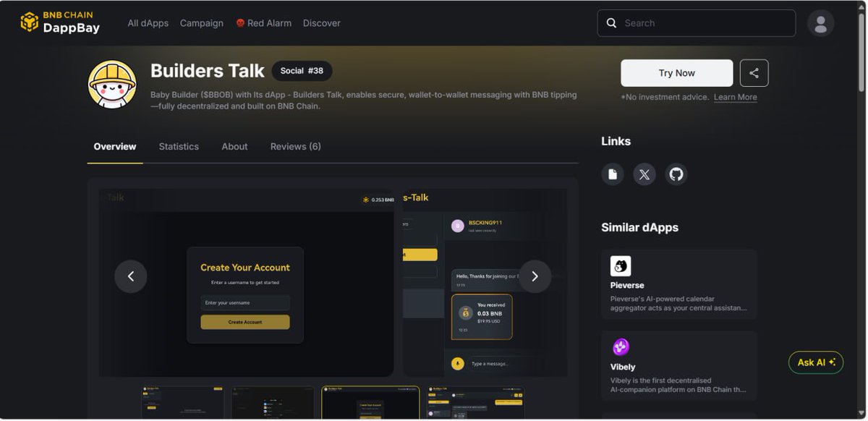Open the GitHub link icon
Viewport: 868px width, 421px height.
676,174
